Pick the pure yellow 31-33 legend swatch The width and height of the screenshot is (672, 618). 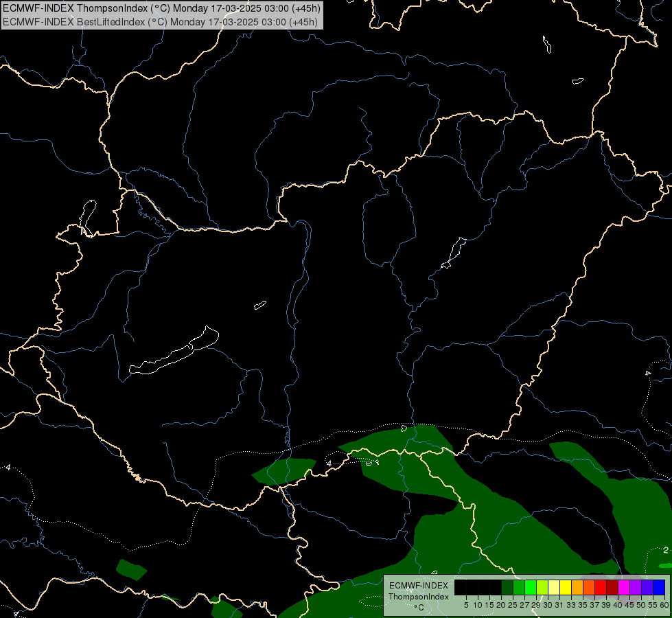[566, 587]
